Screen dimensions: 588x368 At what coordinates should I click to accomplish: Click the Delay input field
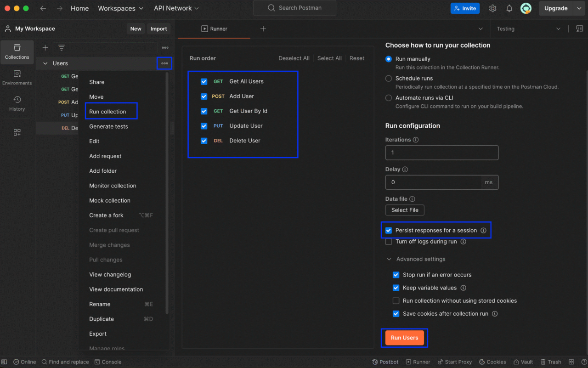tap(433, 182)
